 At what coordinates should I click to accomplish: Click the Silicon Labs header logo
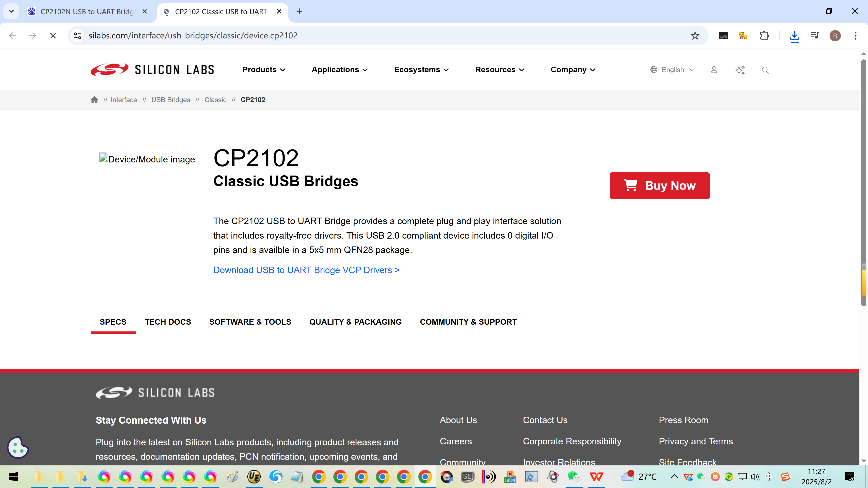(152, 70)
